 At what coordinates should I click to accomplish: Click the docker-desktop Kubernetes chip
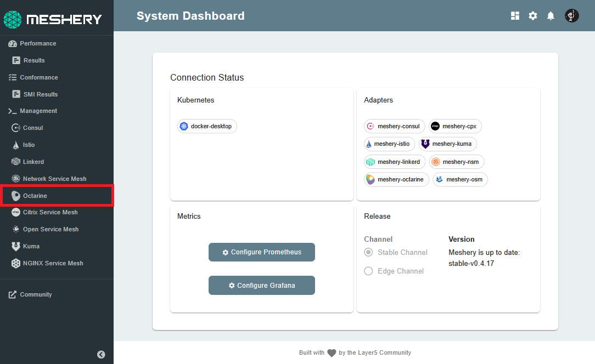point(207,127)
